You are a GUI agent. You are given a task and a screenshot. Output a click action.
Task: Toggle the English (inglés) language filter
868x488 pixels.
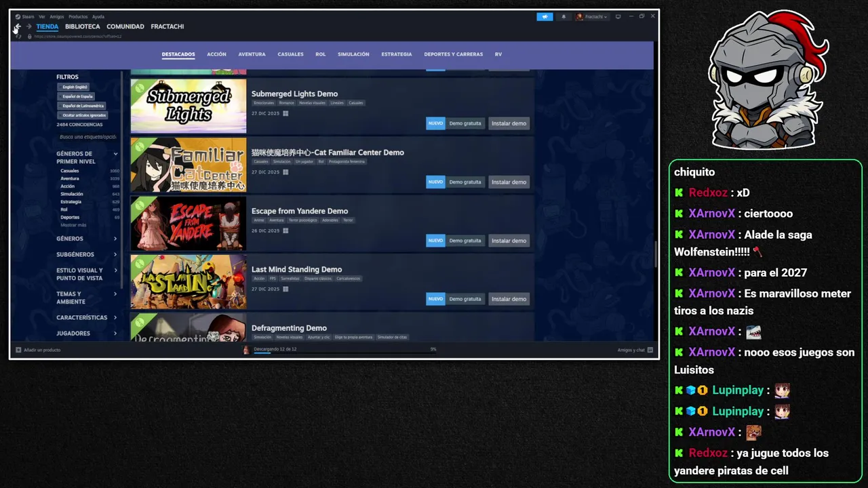coord(75,87)
